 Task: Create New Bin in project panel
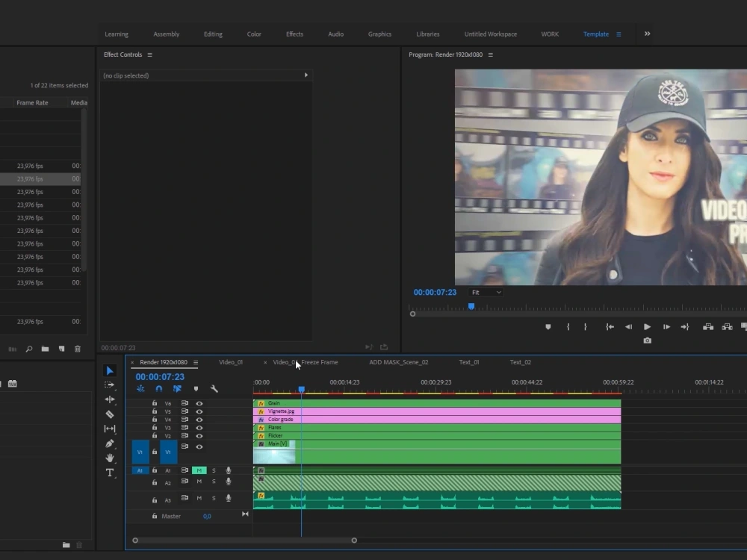click(45, 349)
